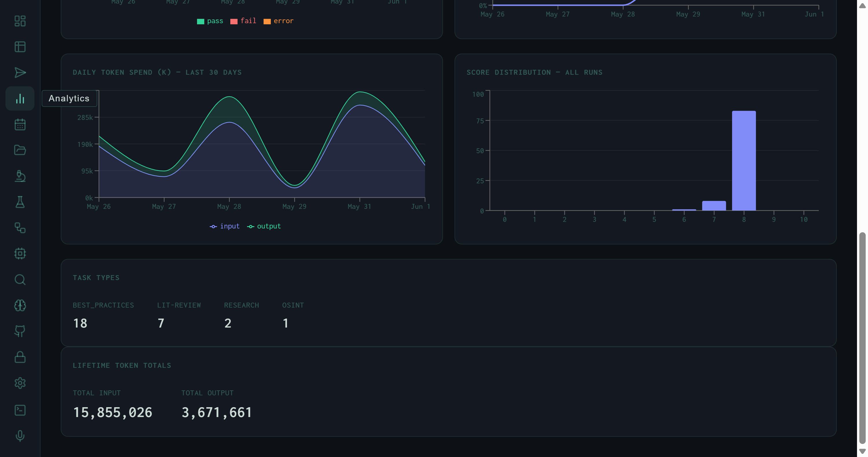868x457 pixels.
Task: Open the table layout icon in sidebar
Action: pos(20,47)
